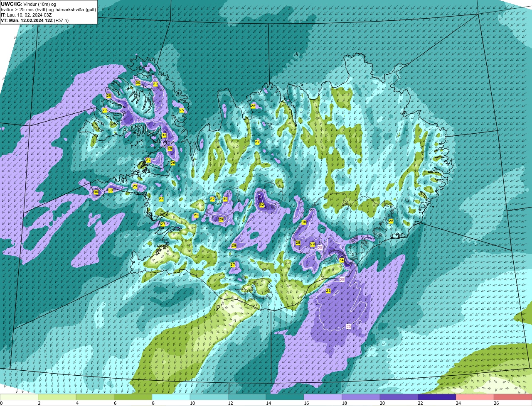This screenshot has height=406, width=532.
Task: Click the 10–12 m/s legend color swatch
Action: (209, 397)
